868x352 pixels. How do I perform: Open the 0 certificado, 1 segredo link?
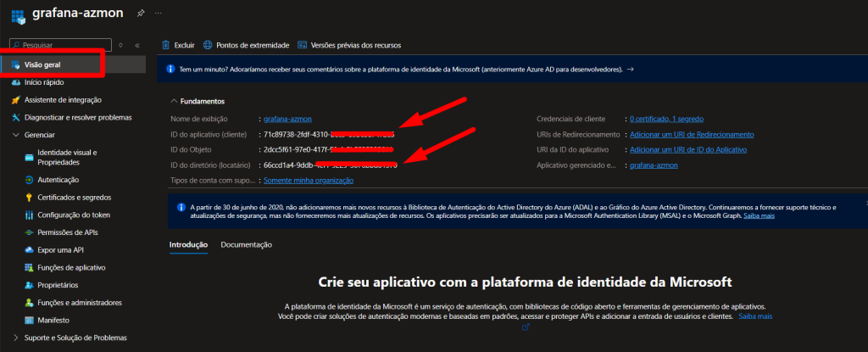(x=666, y=119)
